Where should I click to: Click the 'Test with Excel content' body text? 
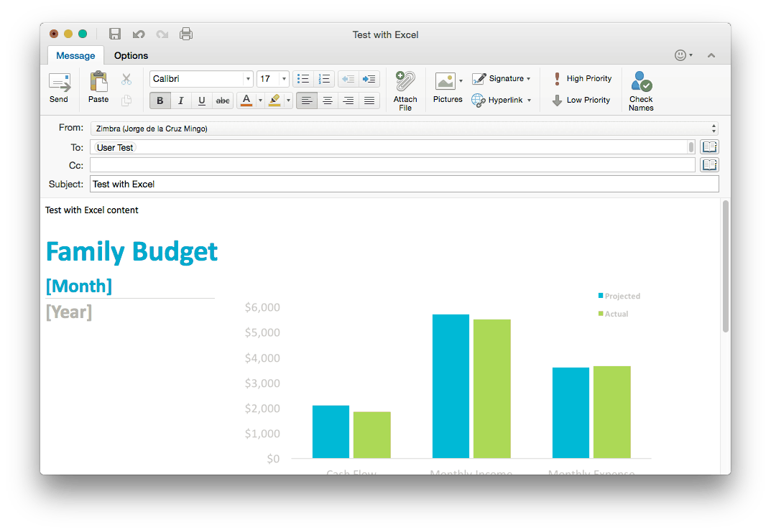[x=91, y=210]
